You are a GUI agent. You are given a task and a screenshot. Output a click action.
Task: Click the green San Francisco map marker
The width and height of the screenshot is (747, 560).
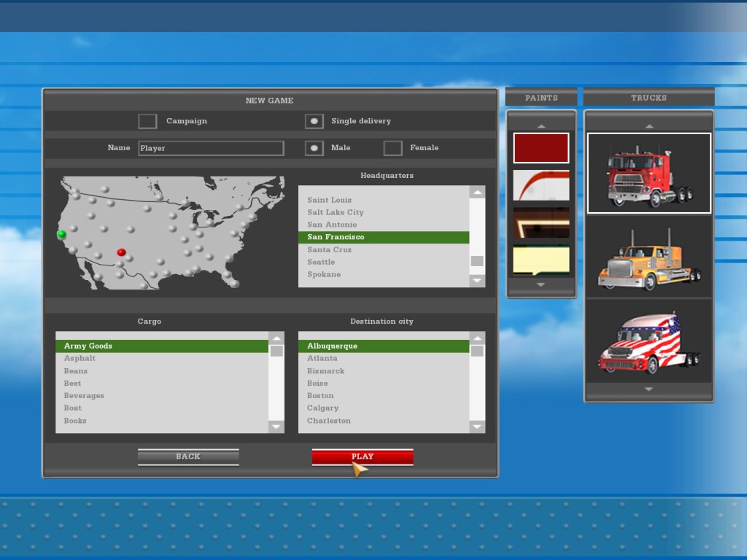tap(61, 234)
